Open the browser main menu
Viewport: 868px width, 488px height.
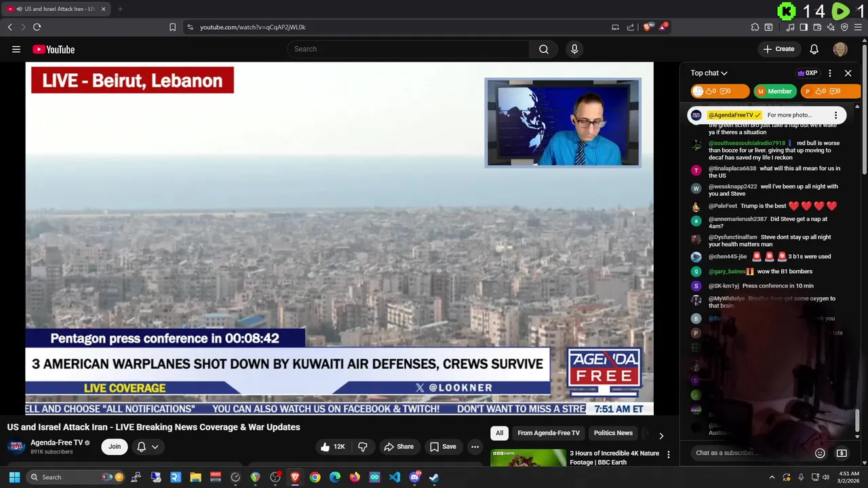point(859,27)
